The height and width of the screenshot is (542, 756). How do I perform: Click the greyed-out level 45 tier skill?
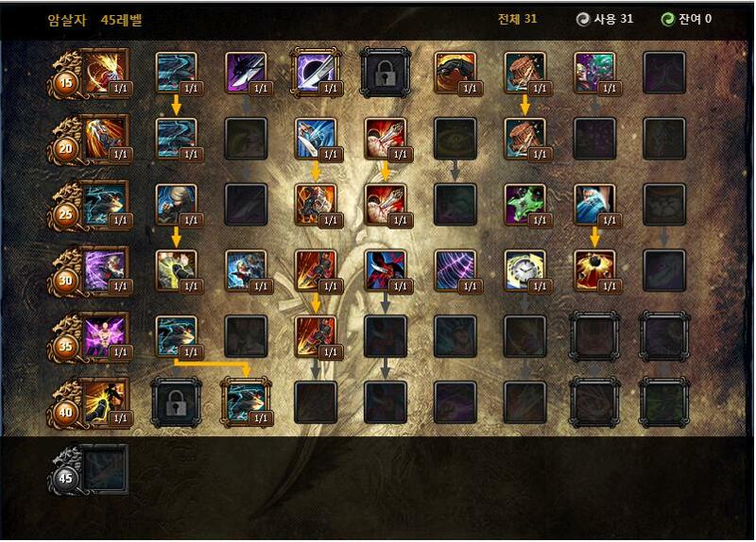tap(106, 469)
